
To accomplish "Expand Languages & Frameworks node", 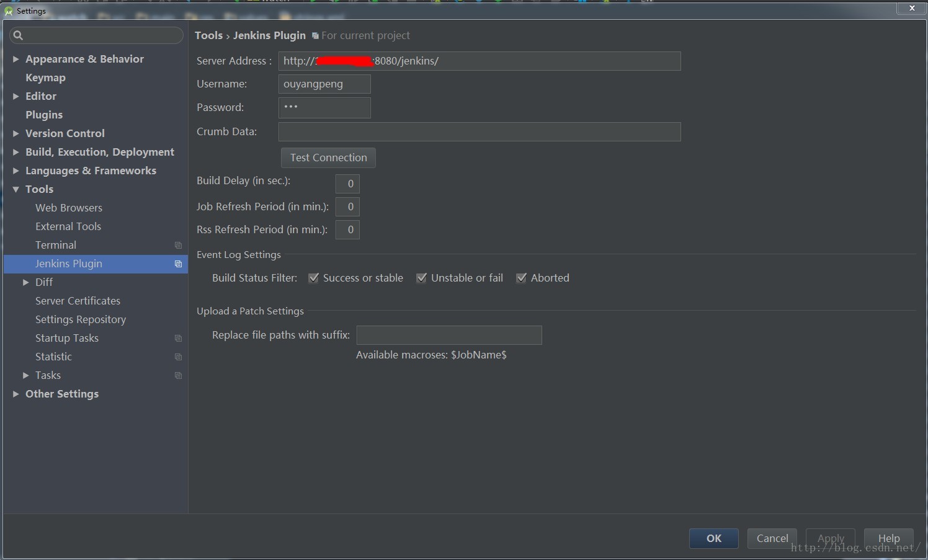I will (x=16, y=171).
